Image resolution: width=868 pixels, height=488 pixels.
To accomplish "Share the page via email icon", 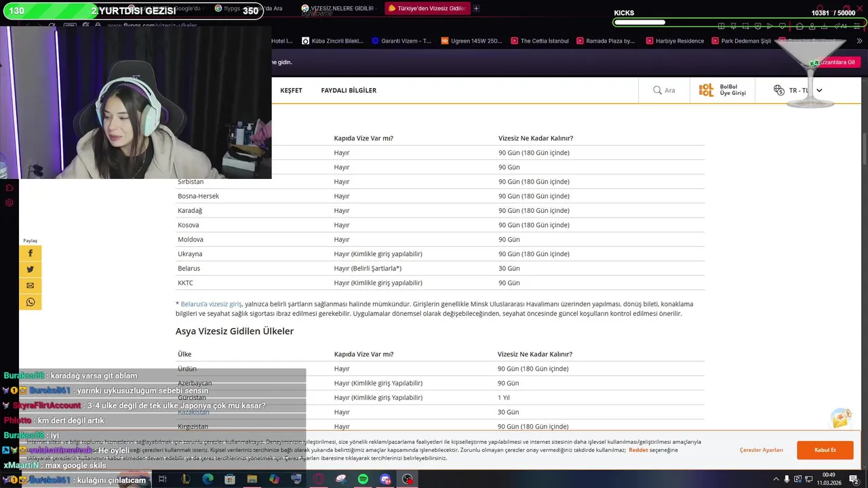I will (x=30, y=285).
